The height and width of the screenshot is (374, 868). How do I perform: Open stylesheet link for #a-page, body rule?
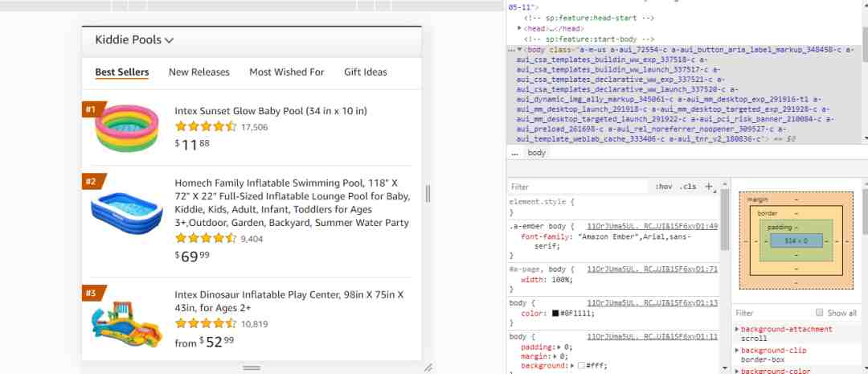[652, 269]
